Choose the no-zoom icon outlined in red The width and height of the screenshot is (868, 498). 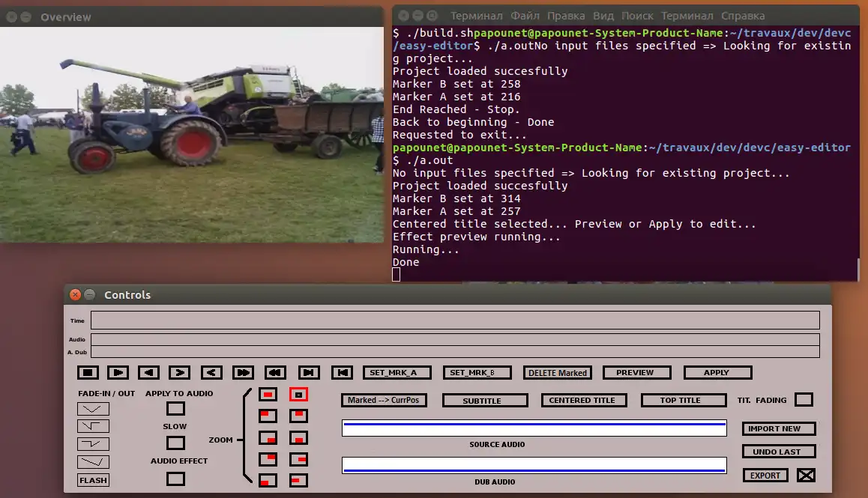298,395
